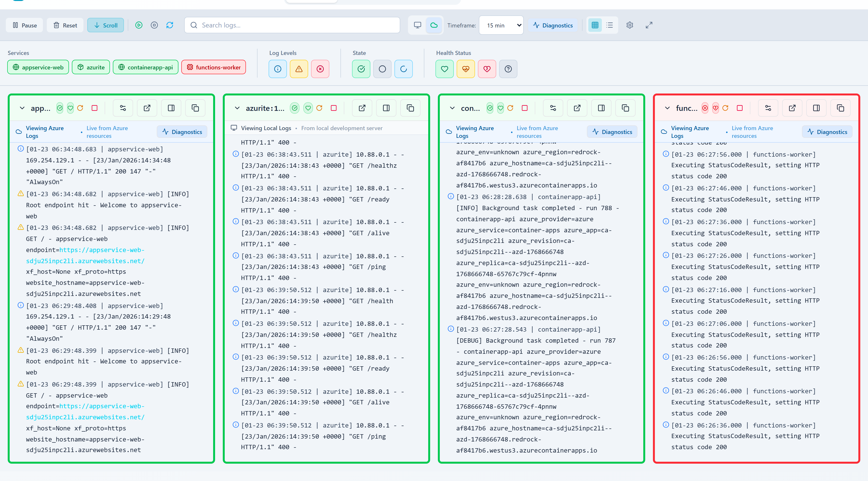This screenshot has height=481, width=868.
Task: Collapse the containerapp-api panel via its chevron
Action: pos(452,108)
